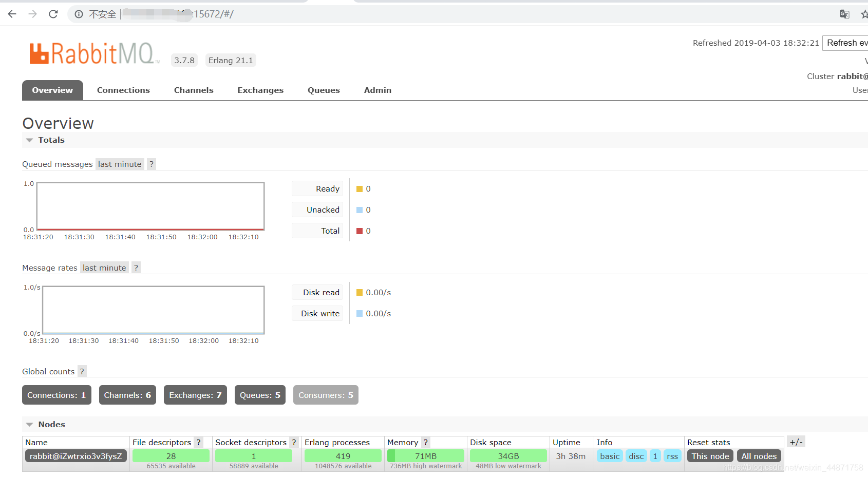
Task: Click the yellow Disk read swatch
Action: tap(360, 293)
